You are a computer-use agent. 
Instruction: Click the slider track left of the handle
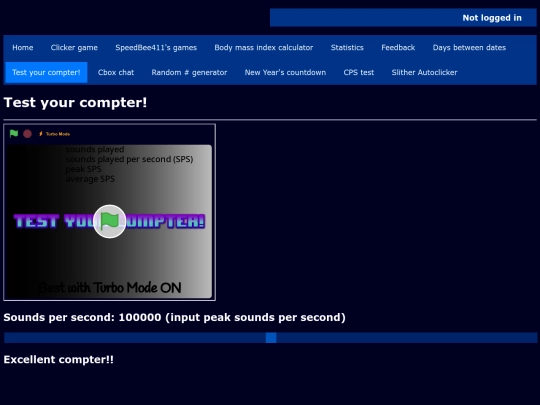point(135,338)
